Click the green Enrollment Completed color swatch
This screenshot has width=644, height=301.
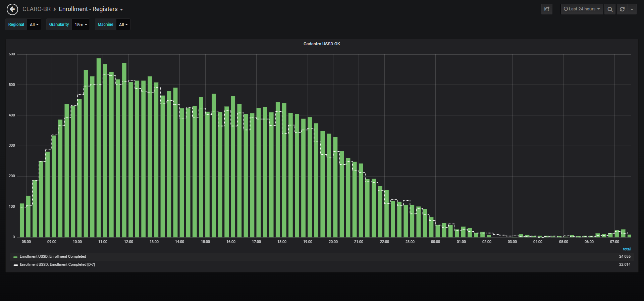click(15, 257)
